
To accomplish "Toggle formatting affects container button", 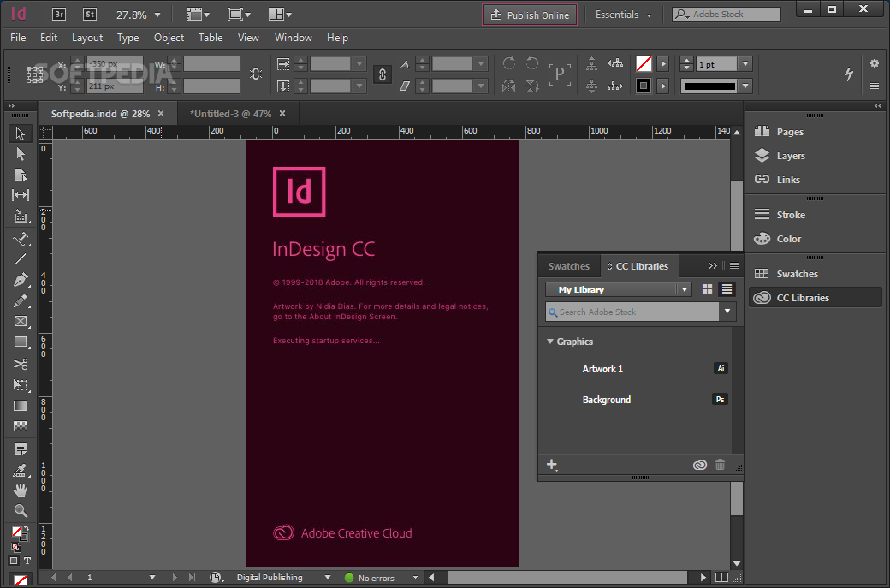I will (15, 561).
